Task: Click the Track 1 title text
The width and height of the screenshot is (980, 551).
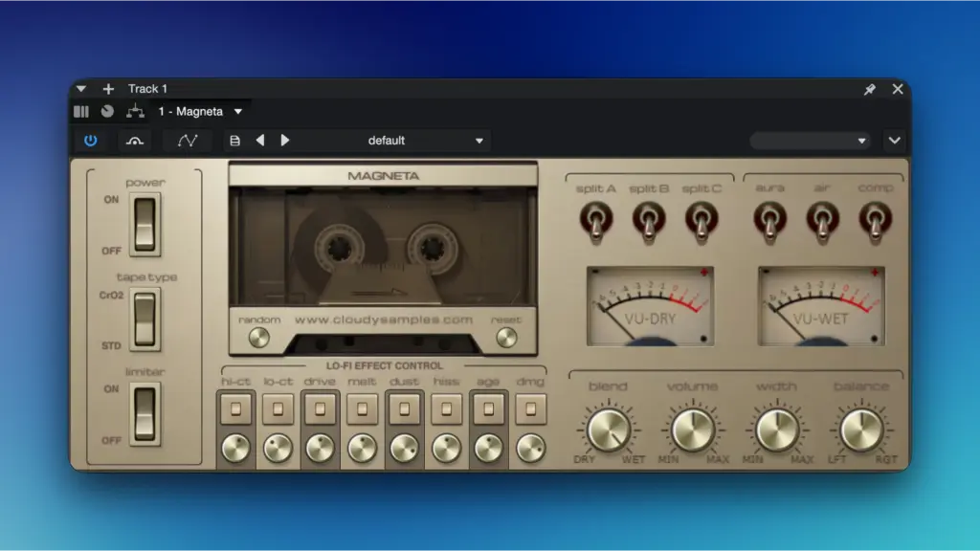Action: coord(147,89)
